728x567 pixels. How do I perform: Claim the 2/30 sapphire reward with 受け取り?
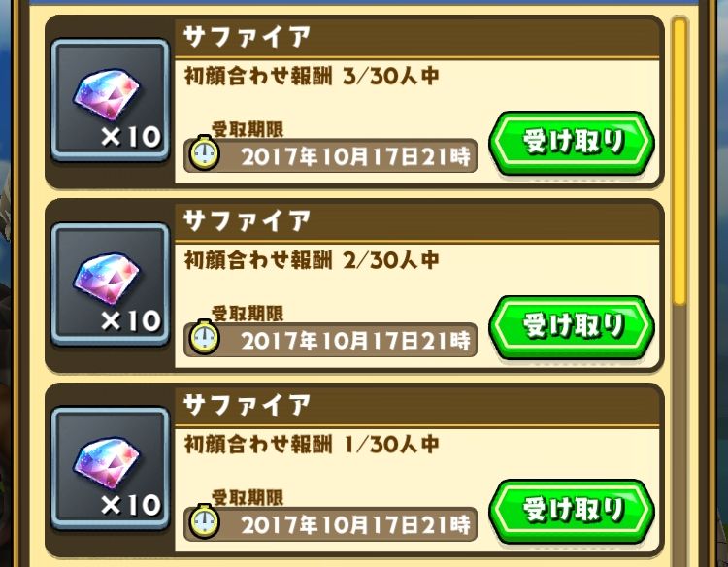tap(572, 327)
